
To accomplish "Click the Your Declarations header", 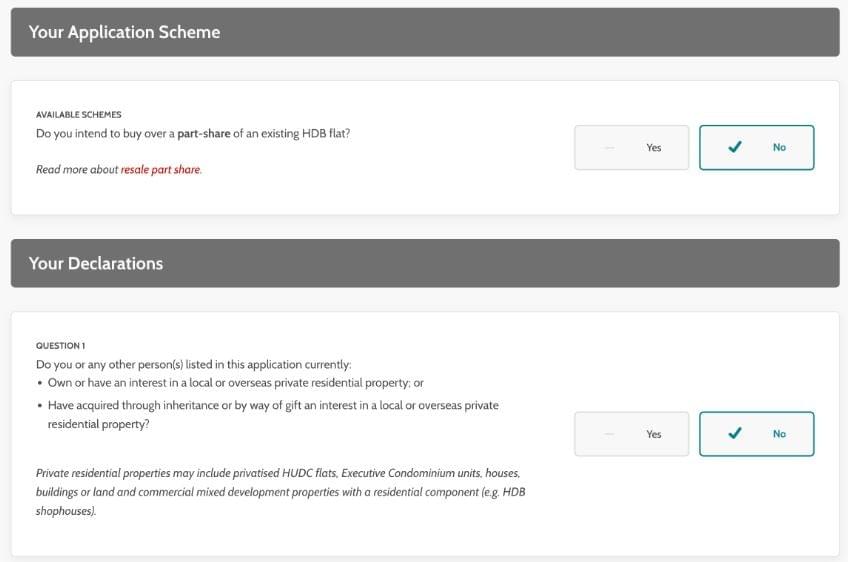I will click(x=96, y=263).
